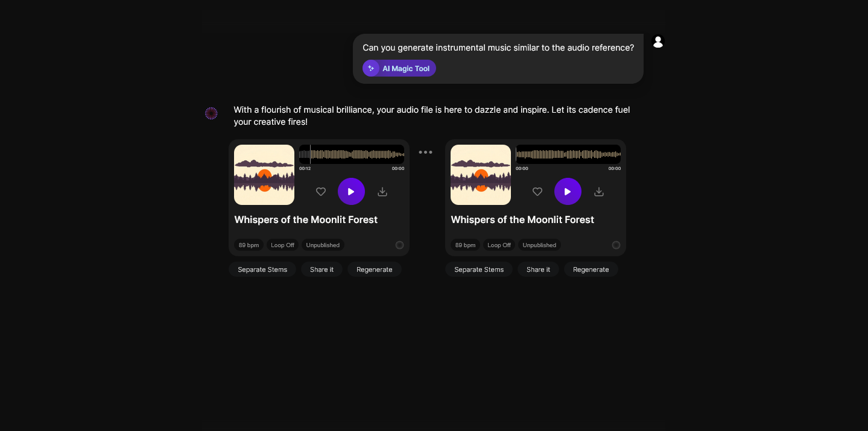The height and width of the screenshot is (431, 868).
Task: Click Share it under the right card
Action: point(538,269)
